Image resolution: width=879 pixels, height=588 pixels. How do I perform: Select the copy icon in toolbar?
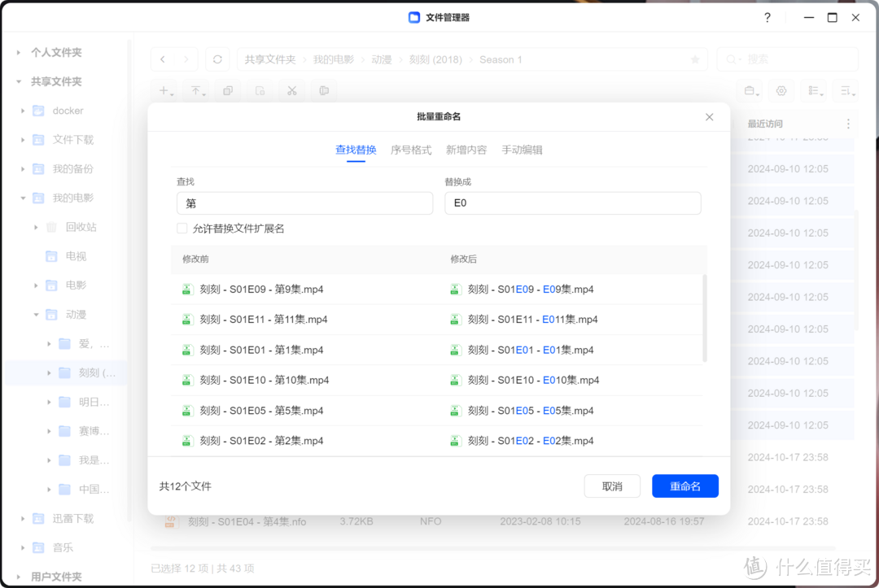pyautogui.click(x=228, y=90)
